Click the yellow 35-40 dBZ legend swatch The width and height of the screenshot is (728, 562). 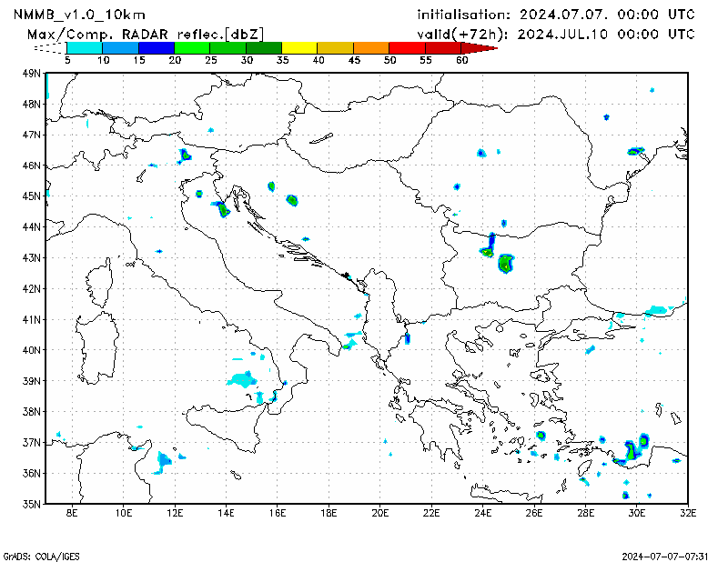click(299, 46)
